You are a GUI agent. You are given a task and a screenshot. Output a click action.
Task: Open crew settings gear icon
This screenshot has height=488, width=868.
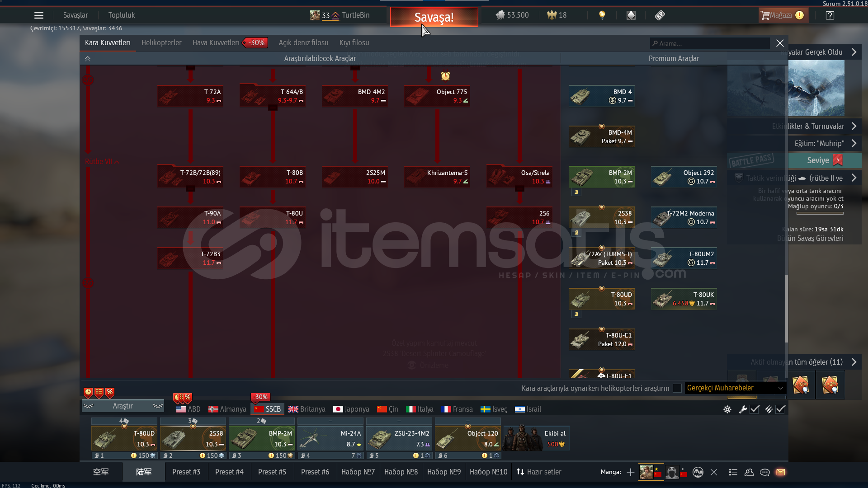pyautogui.click(x=727, y=409)
